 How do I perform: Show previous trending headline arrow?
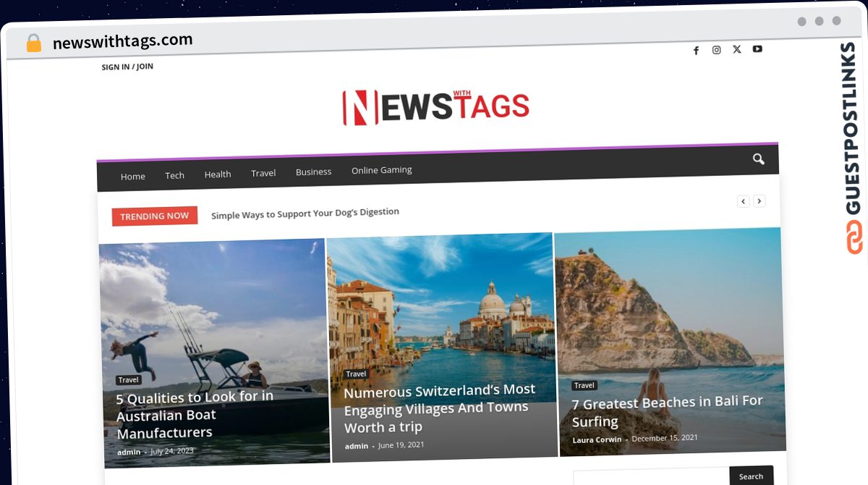point(743,201)
